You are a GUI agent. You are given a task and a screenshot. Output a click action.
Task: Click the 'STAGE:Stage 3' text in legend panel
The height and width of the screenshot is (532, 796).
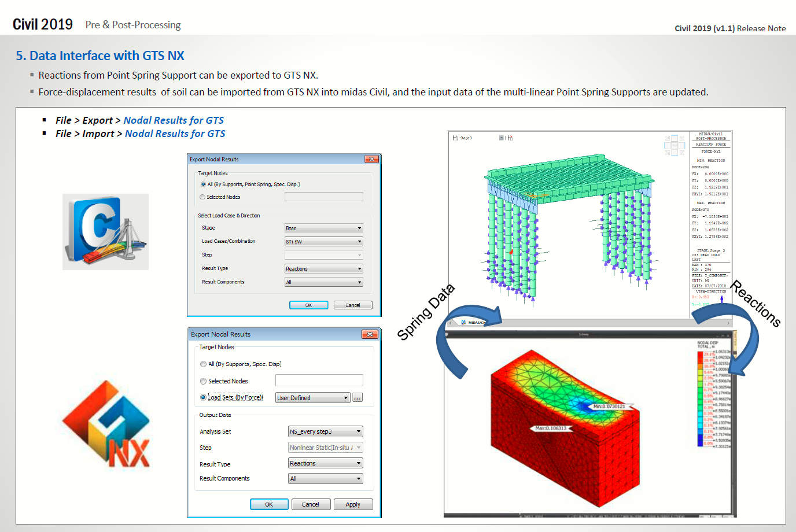(711, 251)
